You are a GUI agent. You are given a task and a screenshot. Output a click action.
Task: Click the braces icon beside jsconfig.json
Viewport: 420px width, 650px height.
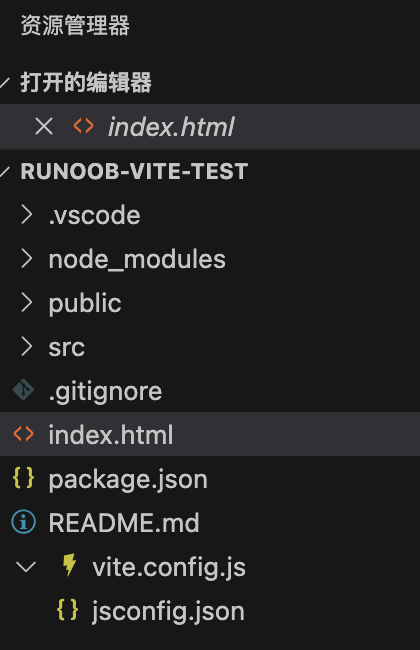point(68,610)
